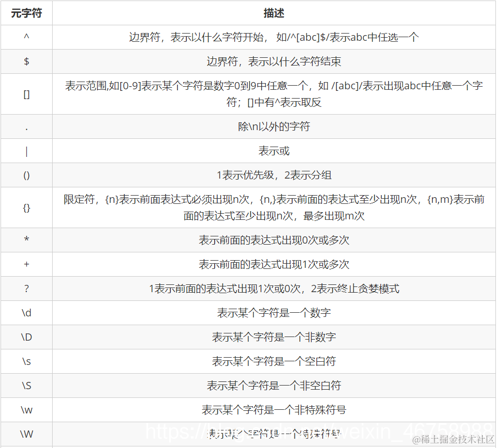498x448 pixels.
Task: Click the text '表示某个字符是一个非特殊符号'
Action: click(274, 410)
